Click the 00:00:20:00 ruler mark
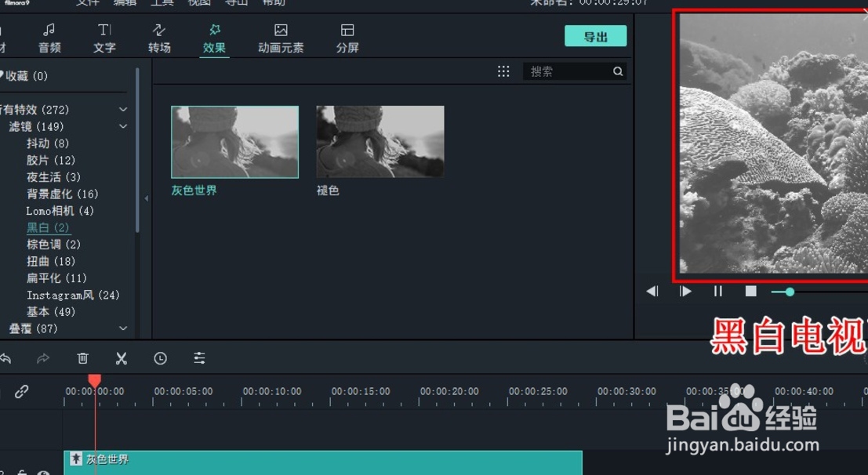The height and width of the screenshot is (475, 868). [x=449, y=391]
